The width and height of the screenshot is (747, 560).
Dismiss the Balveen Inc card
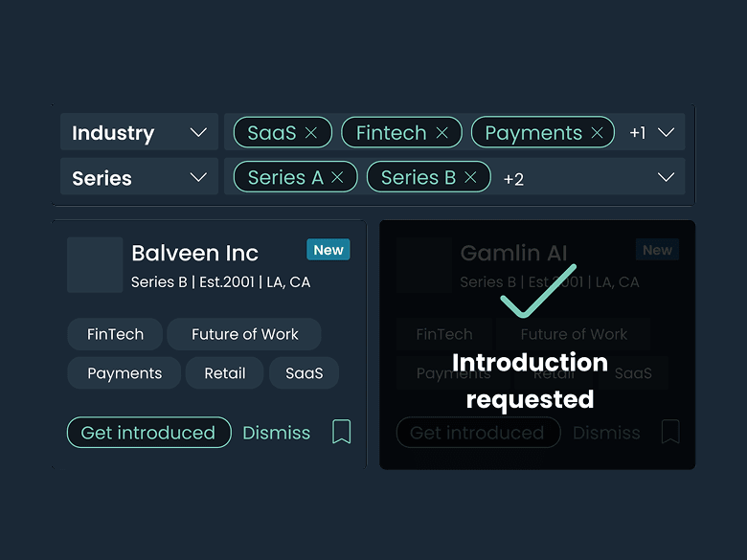(277, 433)
